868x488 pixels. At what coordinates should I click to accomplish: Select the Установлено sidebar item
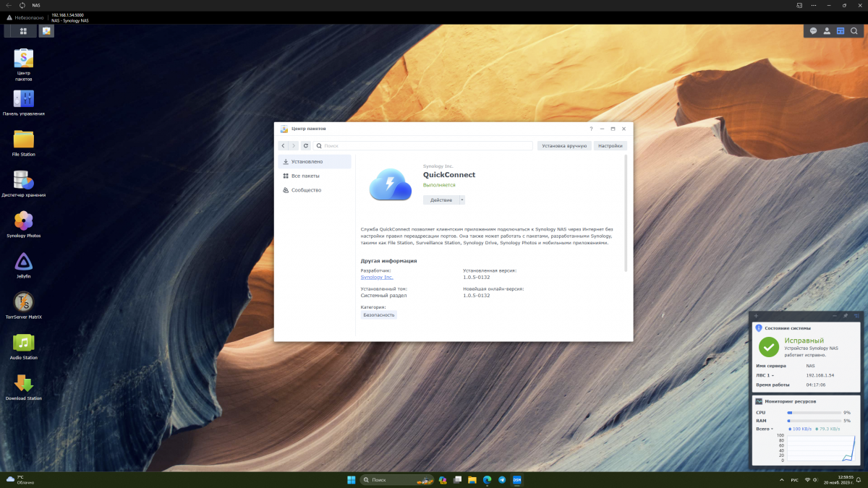click(315, 161)
